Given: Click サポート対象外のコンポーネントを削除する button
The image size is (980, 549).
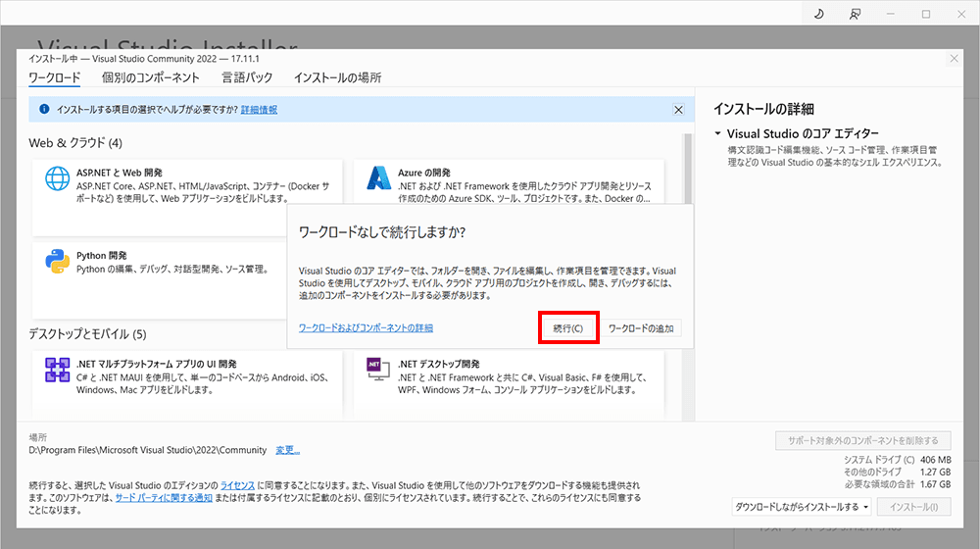Looking at the screenshot, I should pos(863,440).
